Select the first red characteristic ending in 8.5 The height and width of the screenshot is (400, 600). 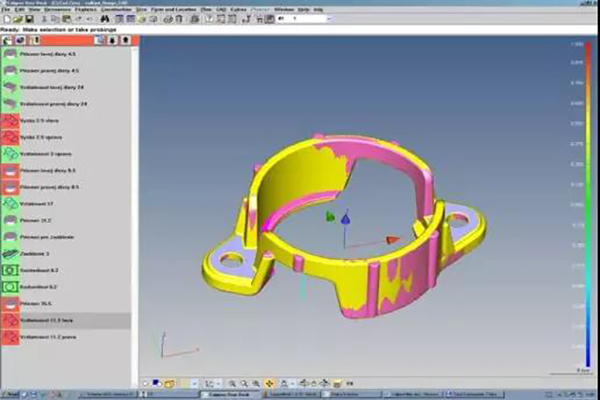(65, 171)
